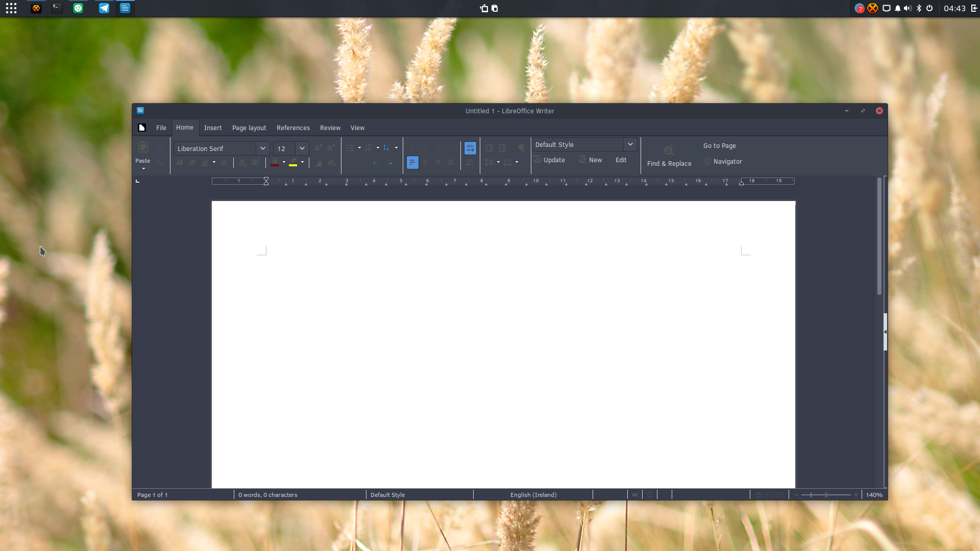This screenshot has height=551, width=980.
Task: Toggle Bold formatting
Action: (180, 162)
